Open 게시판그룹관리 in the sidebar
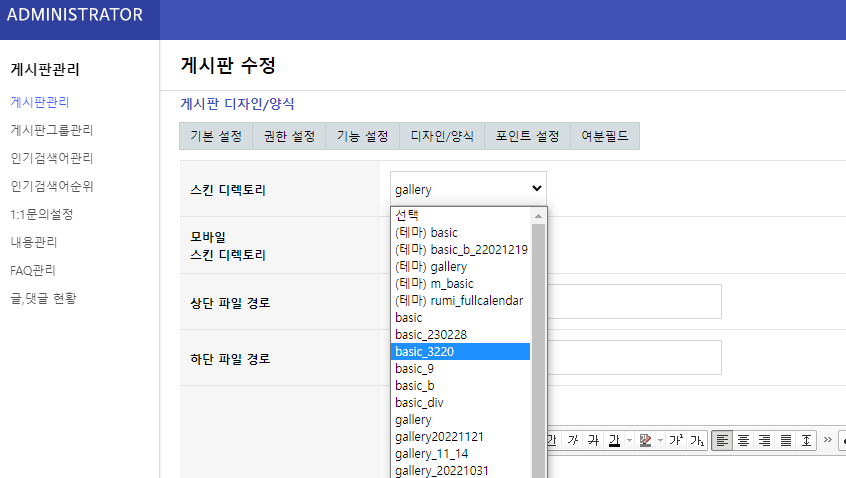The width and height of the screenshot is (846, 478). pos(51,130)
